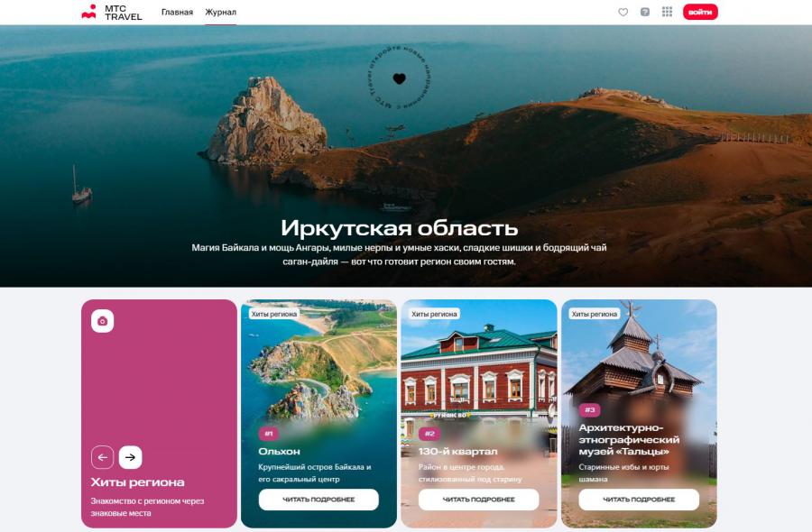The height and width of the screenshot is (532, 812).
Task: Advance carousel with right arrow button
Action: [x=131, y=457]
